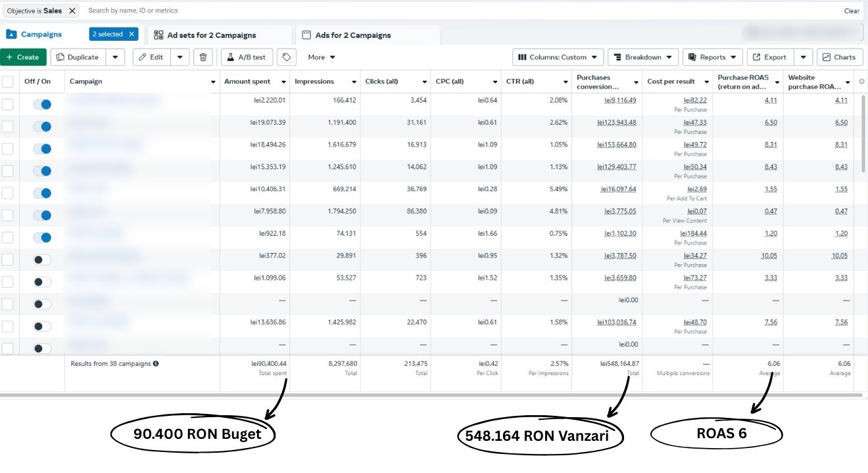Click the total amount spent lei90,400.44

coord(269,363)
